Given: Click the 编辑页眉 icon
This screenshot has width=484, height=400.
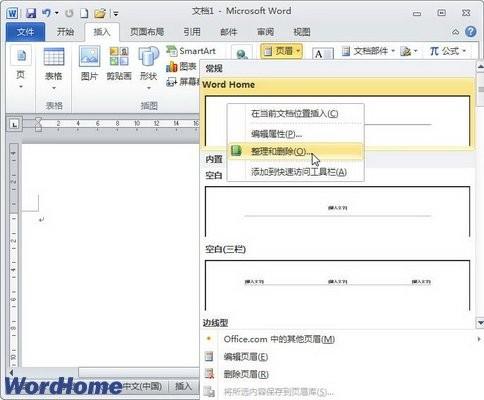Looking at the screenshot, I should [x=209, y=357].
